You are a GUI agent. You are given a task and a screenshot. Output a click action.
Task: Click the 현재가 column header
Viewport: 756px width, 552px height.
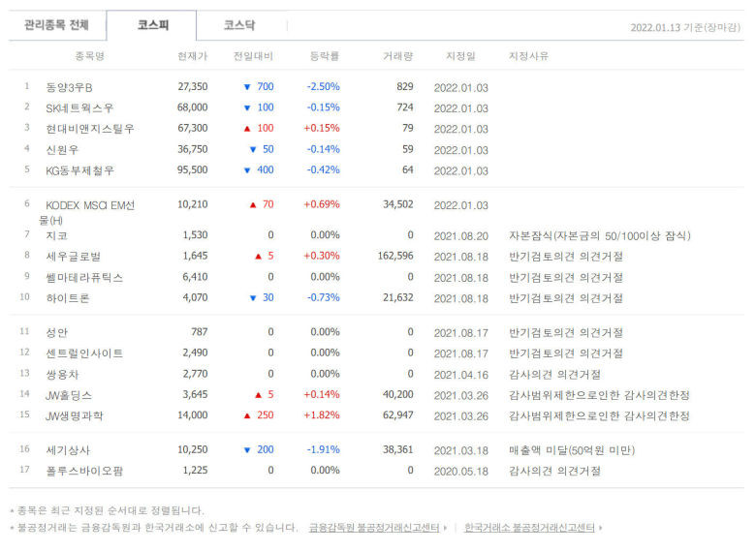(x=192, y=56)
